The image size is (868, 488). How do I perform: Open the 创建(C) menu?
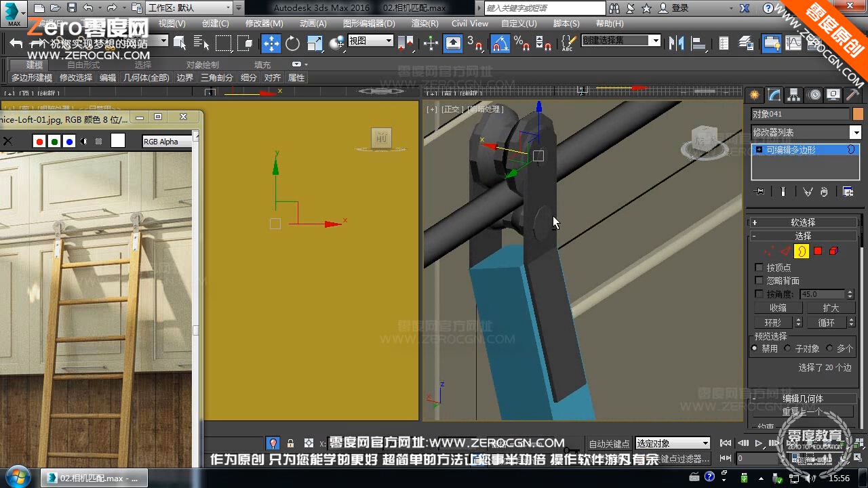216,23
